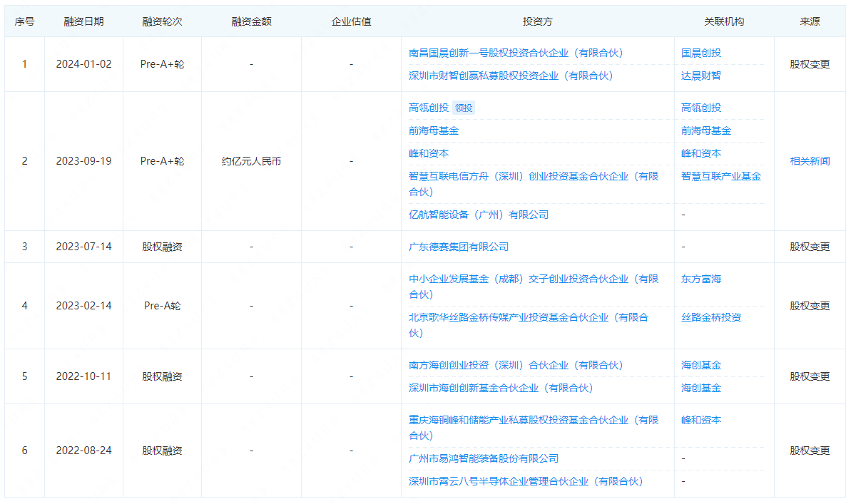Click the 融资轮次 column header

pos(162,21)
